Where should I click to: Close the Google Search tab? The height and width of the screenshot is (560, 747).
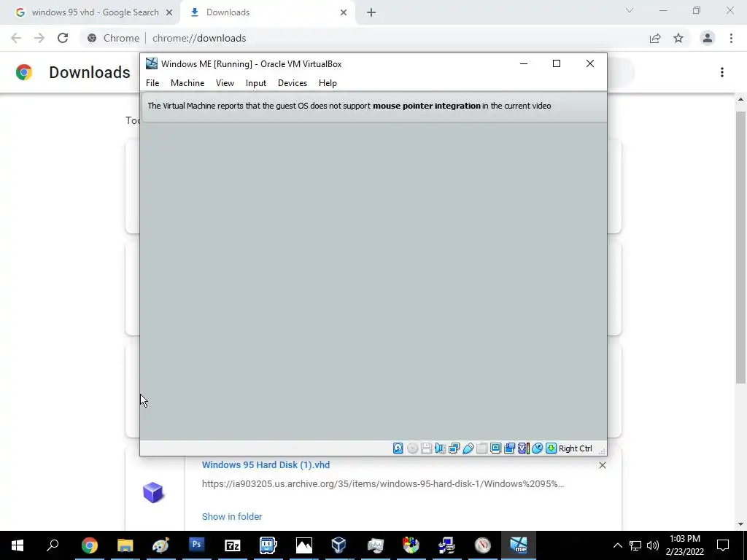point(169,12)
